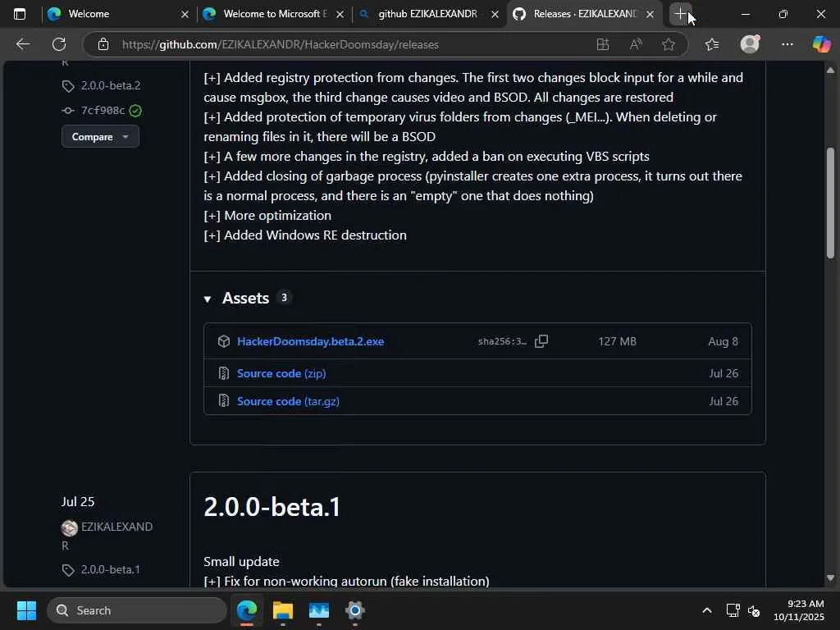Open Microsoft Edge in the taskbar

click(x=247, y=610)
